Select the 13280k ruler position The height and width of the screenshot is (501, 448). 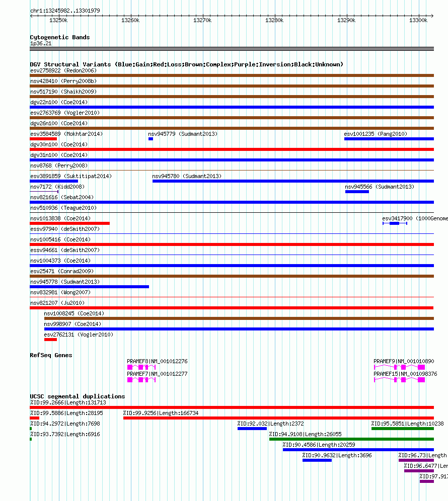point(274,20)
